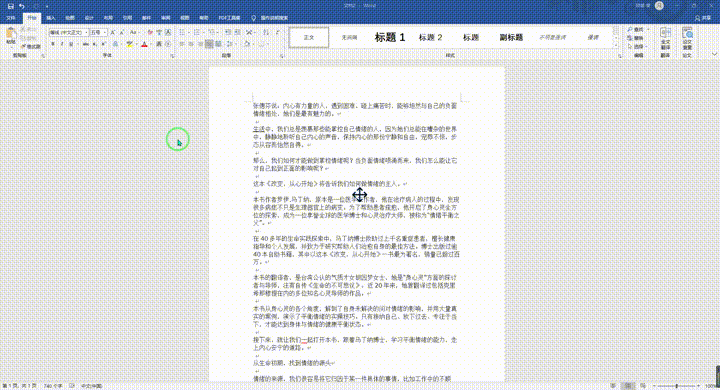Apply Text Effects (glowing A icon)
The image size is (720, 390).
[115, 44]
